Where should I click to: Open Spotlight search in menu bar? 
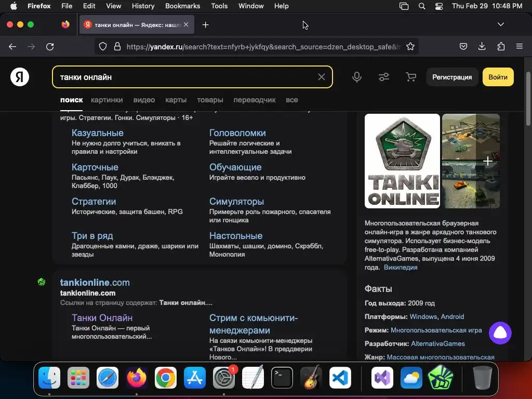(422, 6)
